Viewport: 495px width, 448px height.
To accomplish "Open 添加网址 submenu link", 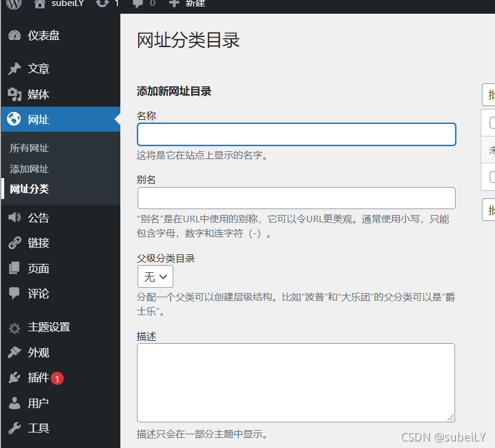I will coord(29,169).
